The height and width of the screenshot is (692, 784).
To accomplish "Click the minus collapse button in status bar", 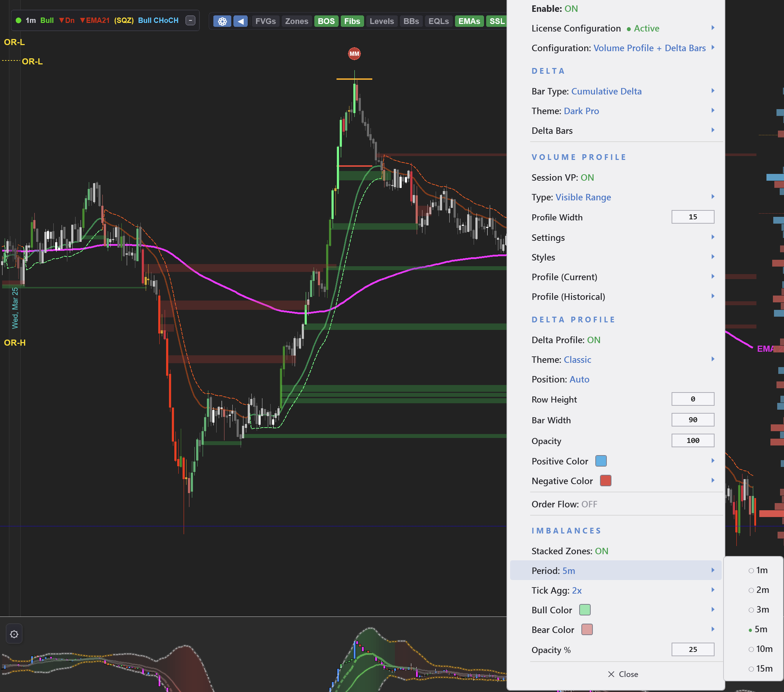I will 190,20.
